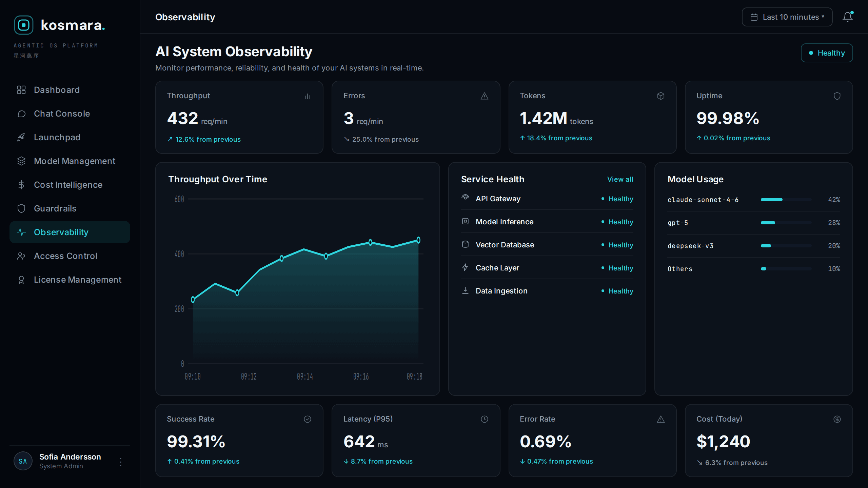Click the Chat Console bubble icon
This screenshot has height=488, width=868.
[21, 114]
